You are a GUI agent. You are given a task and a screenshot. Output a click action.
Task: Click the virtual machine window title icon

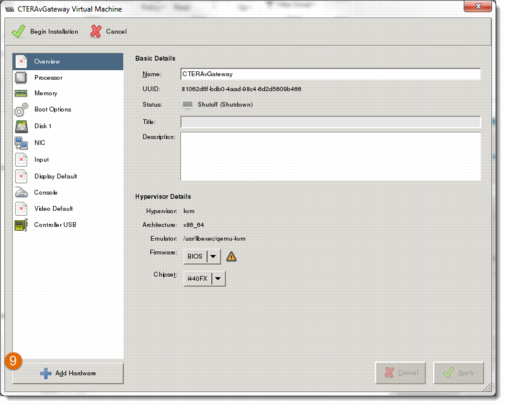[10, 9]
